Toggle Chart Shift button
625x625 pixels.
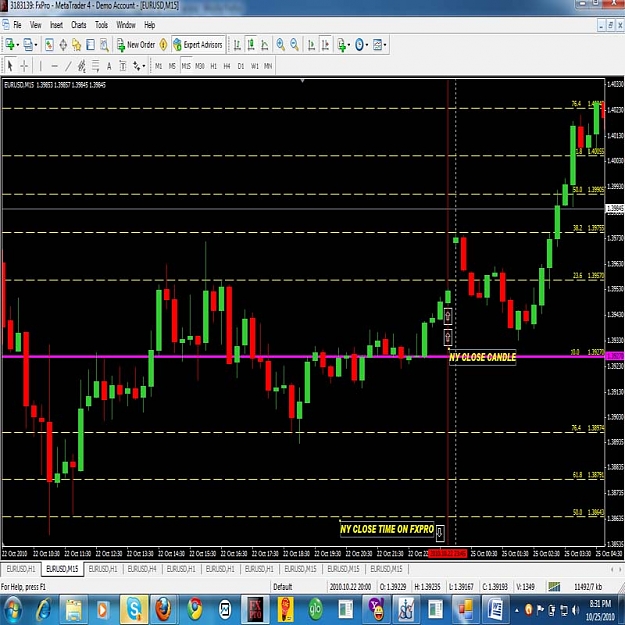[326, 45]
